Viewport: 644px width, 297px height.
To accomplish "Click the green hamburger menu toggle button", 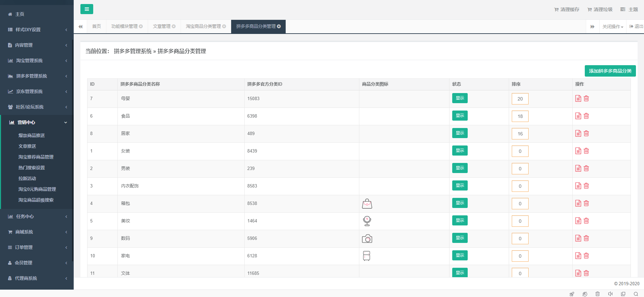I will 86,9.
